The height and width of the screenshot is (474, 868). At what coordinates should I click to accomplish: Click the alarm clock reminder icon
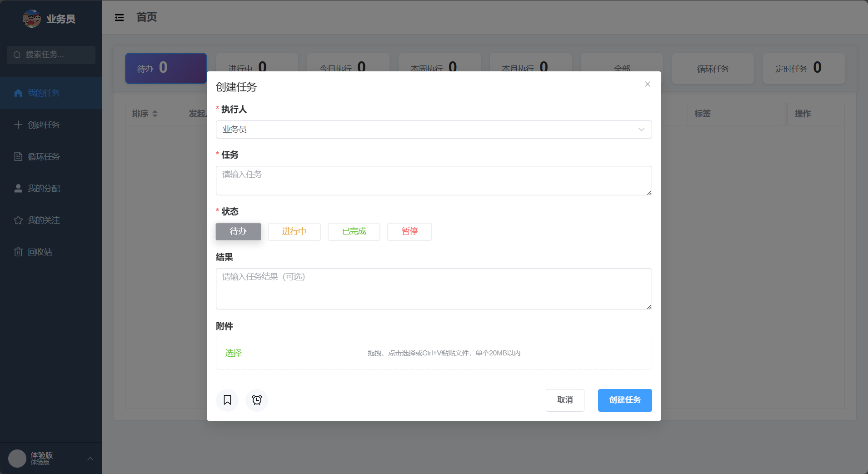click(x=256, y=400)
